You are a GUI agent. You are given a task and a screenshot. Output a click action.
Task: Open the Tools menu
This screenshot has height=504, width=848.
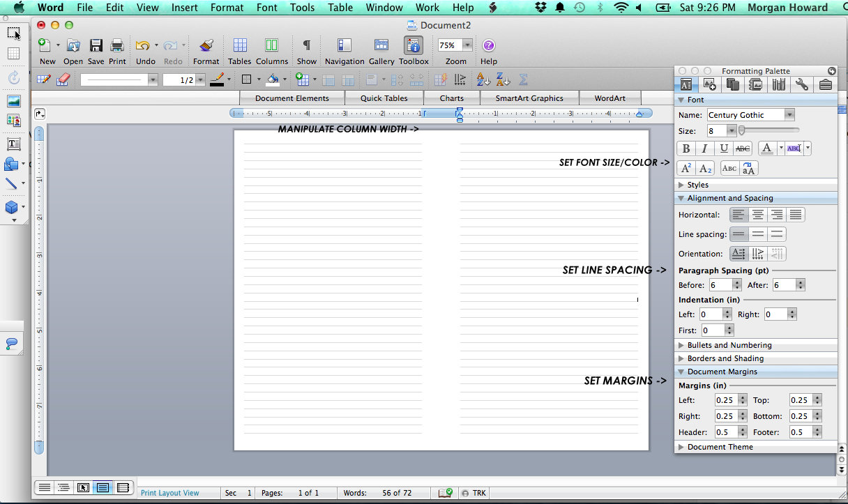302,8
